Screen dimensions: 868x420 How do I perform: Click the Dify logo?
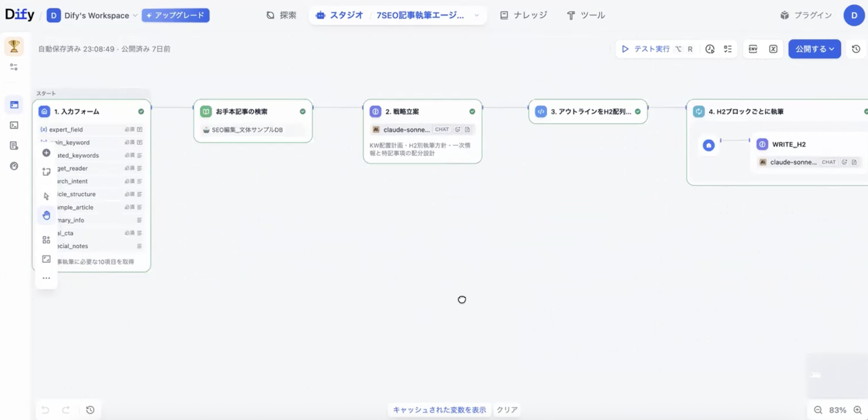tap(20, 15)
